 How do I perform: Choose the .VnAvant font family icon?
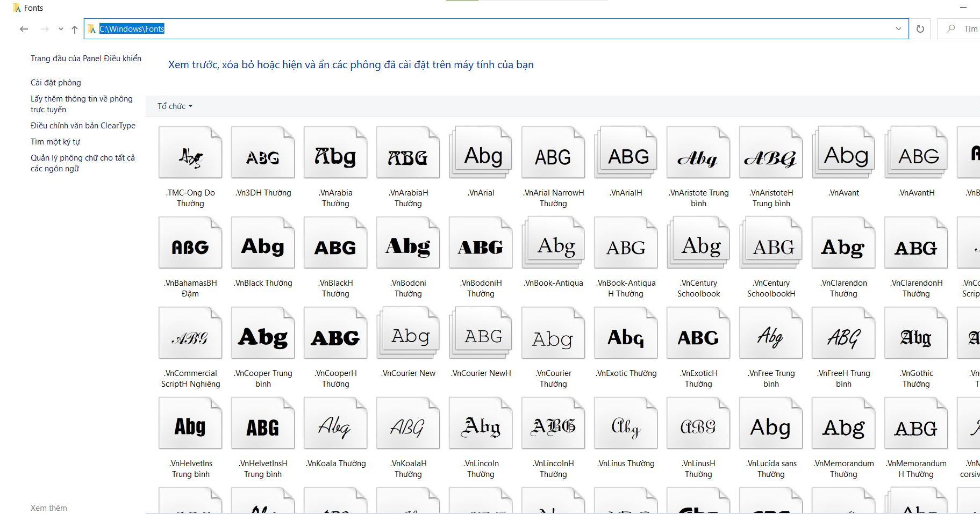[x=843, y=153]
